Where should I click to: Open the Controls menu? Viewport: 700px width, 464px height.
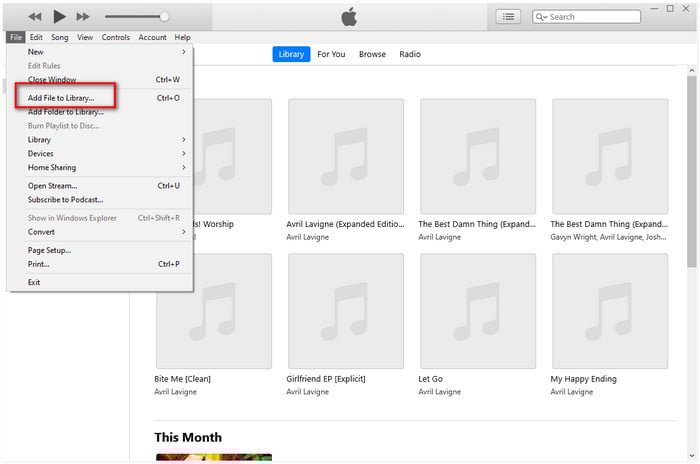click(116, 37)
